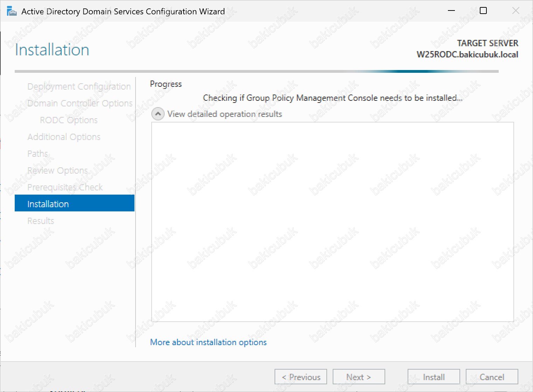Image resolution: width=533 pixels, height=392 pixels.
Task: Open the Deployment Configuration step
Action: pos(79,86)
